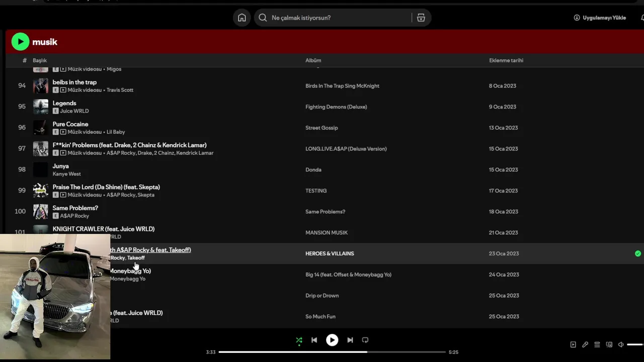Select the track title 'Same Problems?'
644x362 pixels.
click(x=75, y=208)
